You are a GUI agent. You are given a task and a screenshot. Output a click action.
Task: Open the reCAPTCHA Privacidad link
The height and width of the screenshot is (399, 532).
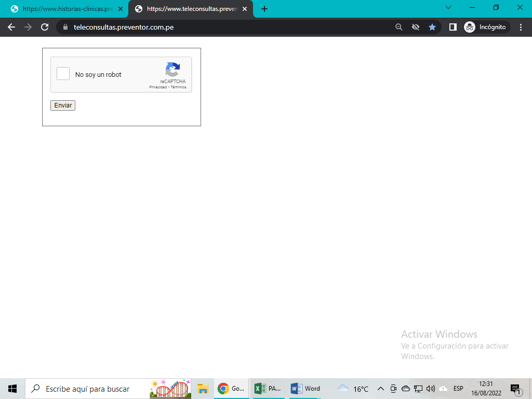tap(158, 87)
